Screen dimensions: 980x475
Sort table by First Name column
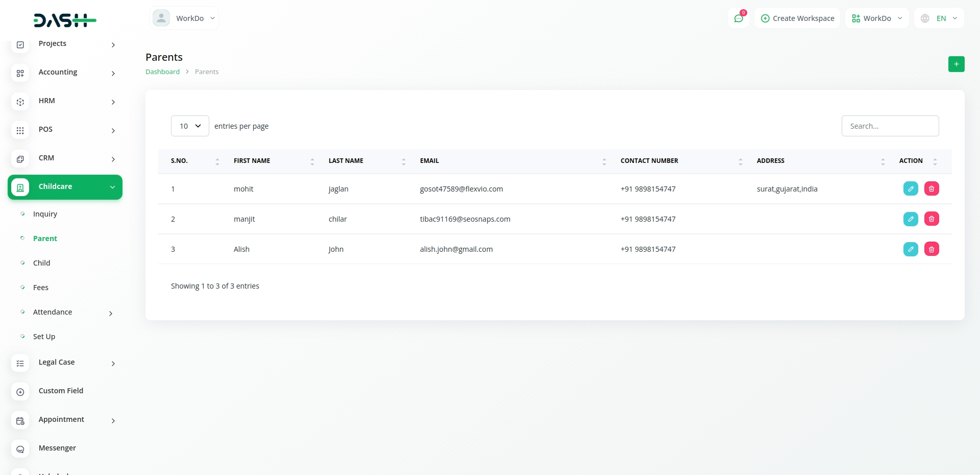[252, 161]
